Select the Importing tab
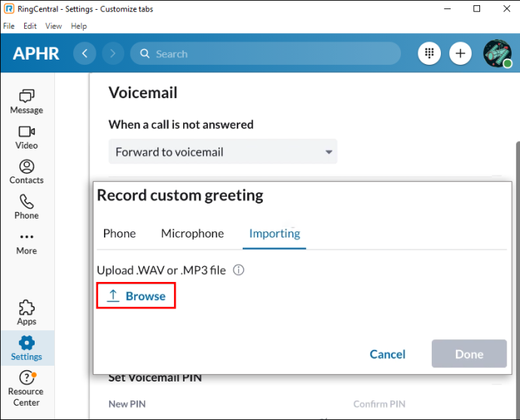 274,234
